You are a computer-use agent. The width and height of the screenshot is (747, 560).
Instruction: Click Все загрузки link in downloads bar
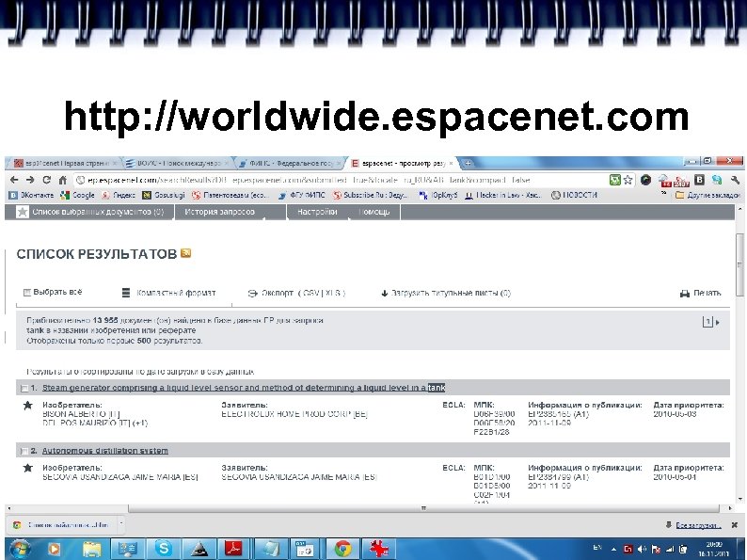(x=698, y=525)
